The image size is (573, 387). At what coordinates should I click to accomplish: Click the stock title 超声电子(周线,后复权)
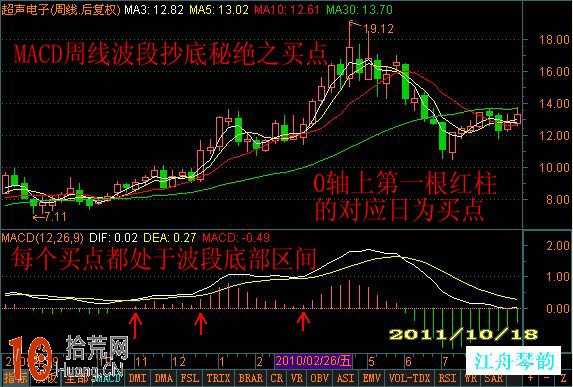coord(61,9)
